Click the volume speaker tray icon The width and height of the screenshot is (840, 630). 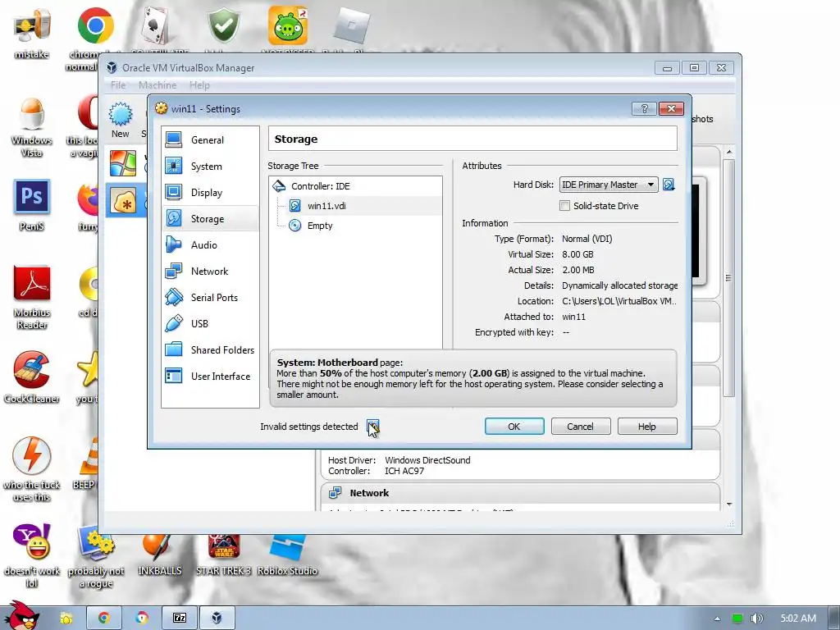[x=756, y=619]
